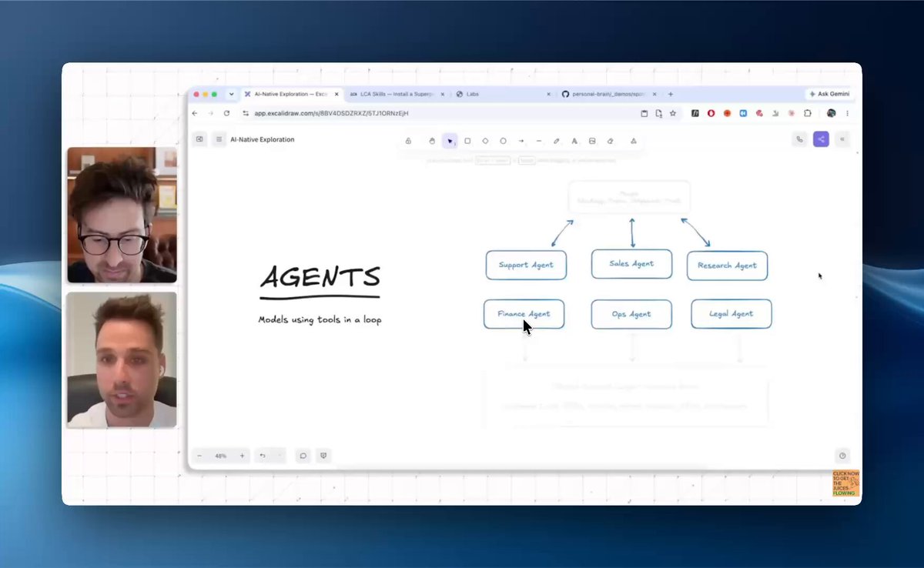This screenshot has height=568, width=924.
Task: Toggle the keep-tool-active lock
Action: 408,141
